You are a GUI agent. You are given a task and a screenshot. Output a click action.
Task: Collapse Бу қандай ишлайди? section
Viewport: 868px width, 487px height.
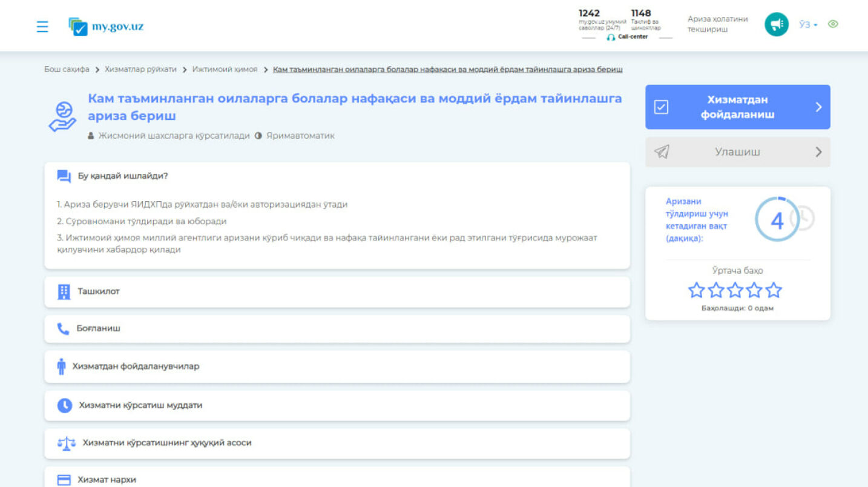coord(337,176)
